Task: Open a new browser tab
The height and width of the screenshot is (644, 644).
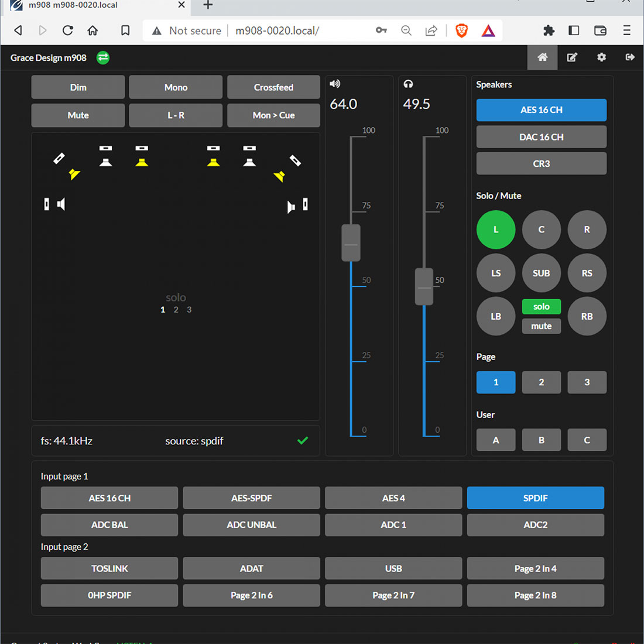Action: coord(208,5)
